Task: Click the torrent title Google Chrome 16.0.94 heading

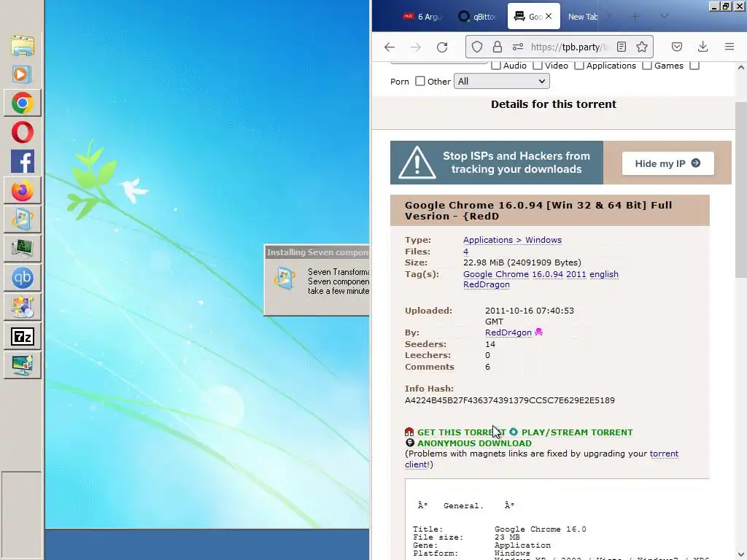Action: (538, 211)
